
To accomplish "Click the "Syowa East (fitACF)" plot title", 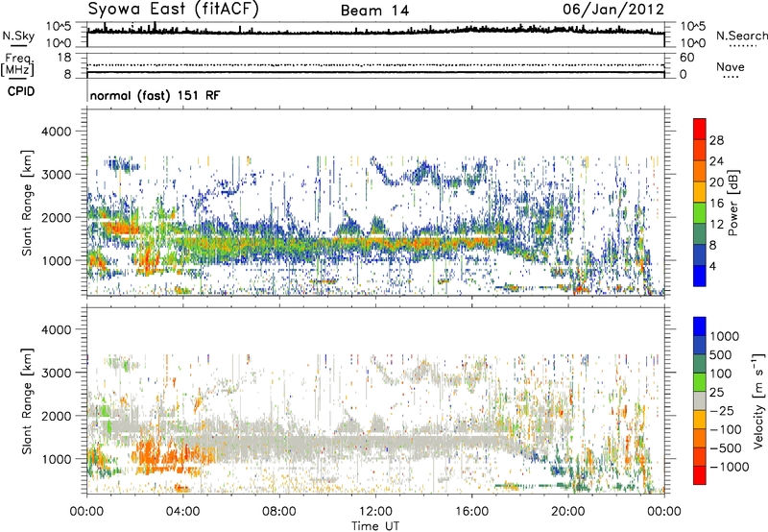I will click(x=173, y=9).
